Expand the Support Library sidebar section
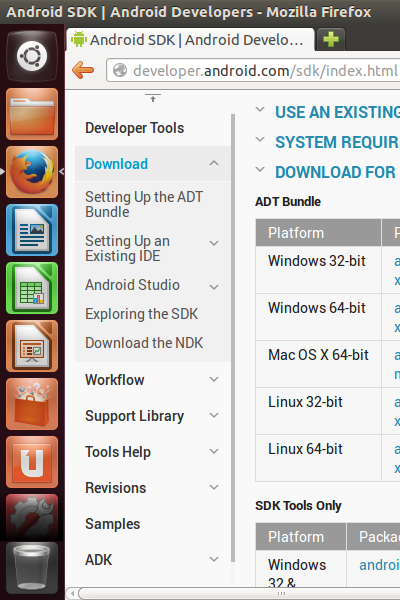 pos(214,415)
